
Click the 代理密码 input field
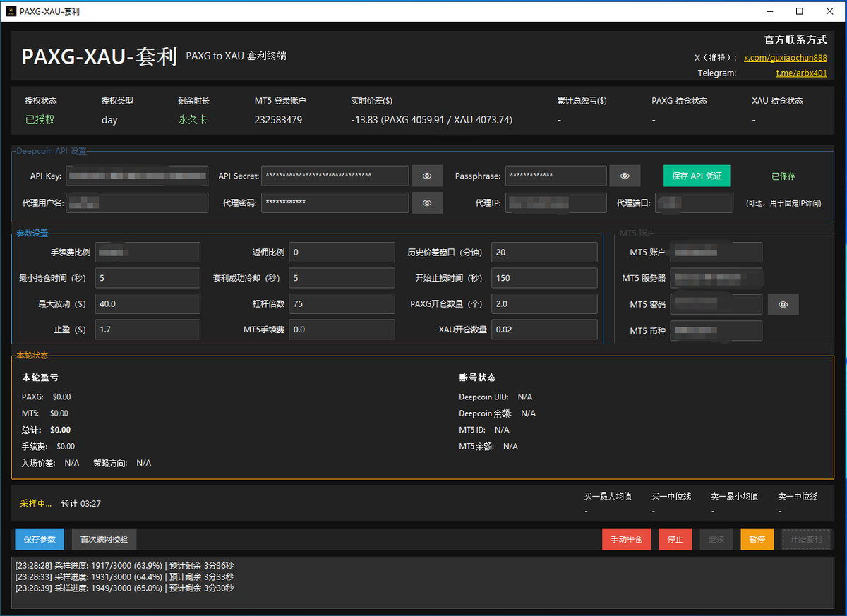335,203
